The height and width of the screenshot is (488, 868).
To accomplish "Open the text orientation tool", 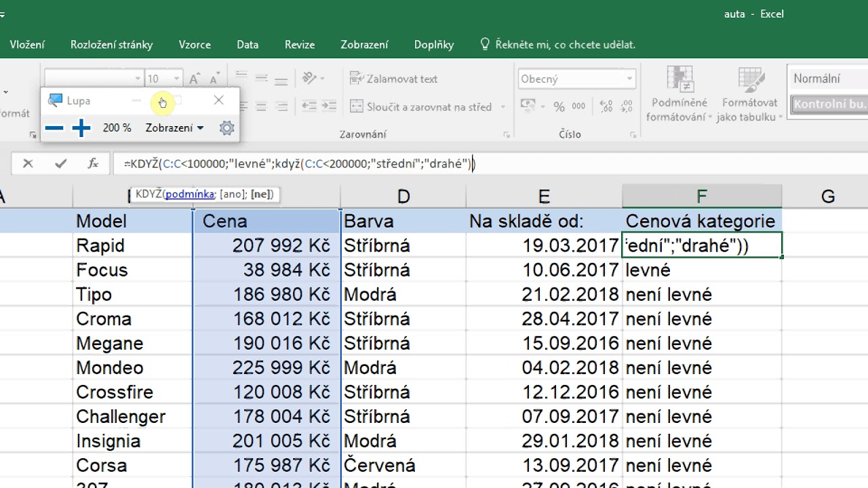I will 310,78.
